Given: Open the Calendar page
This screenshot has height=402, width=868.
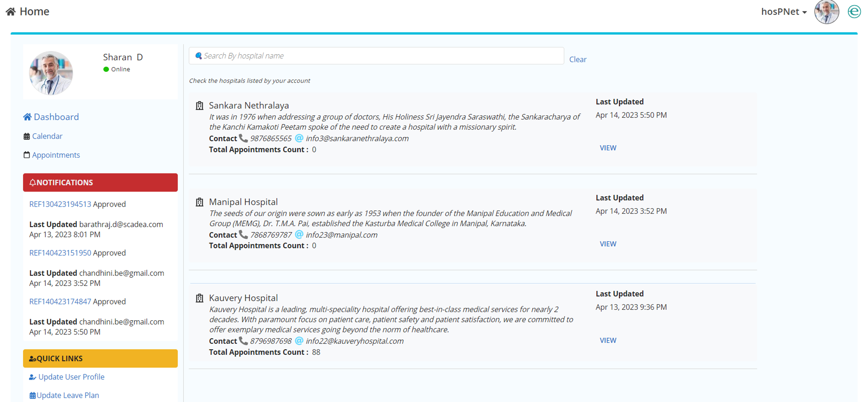Looking at the screenshot, I should click(x=47, y=136).
